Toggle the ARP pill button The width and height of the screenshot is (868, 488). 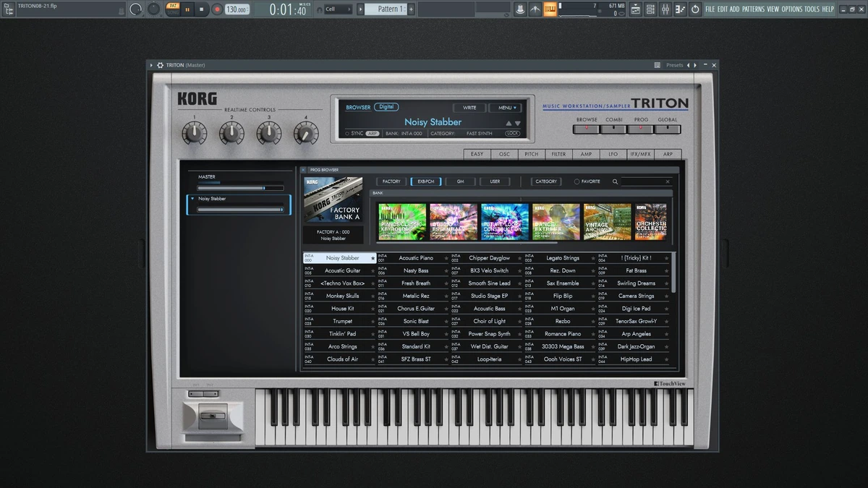click(x=373, y=133)
